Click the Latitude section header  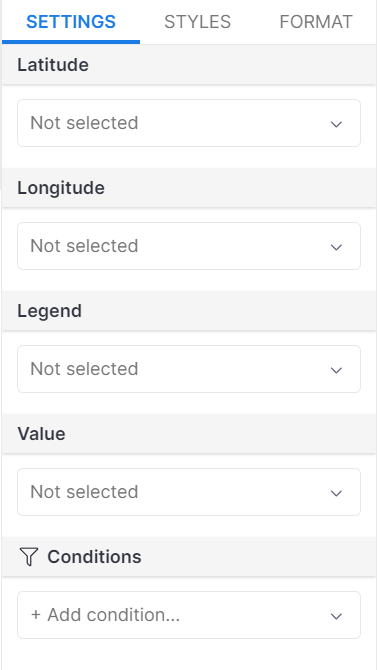[x=189, y=65]
